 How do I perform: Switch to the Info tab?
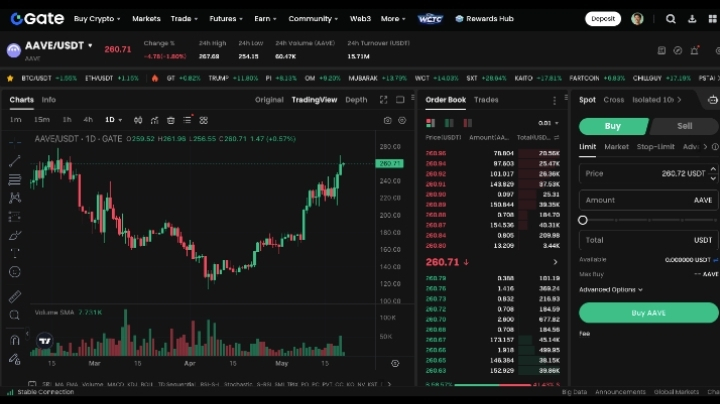49,100
